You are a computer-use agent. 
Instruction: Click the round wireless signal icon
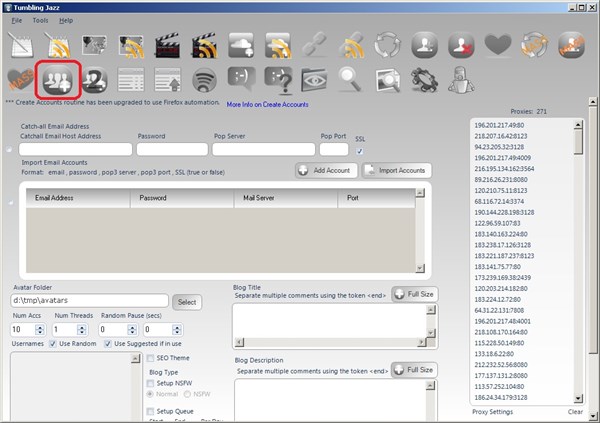tap(204, 80)
